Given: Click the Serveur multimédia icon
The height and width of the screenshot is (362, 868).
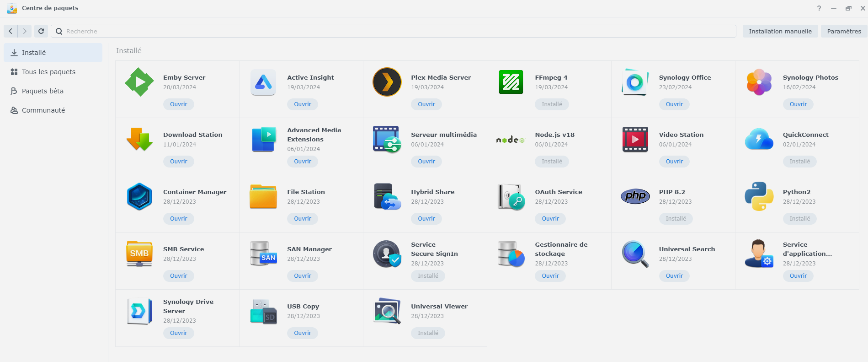Looking at the screenshot, I should pos(387,139).
